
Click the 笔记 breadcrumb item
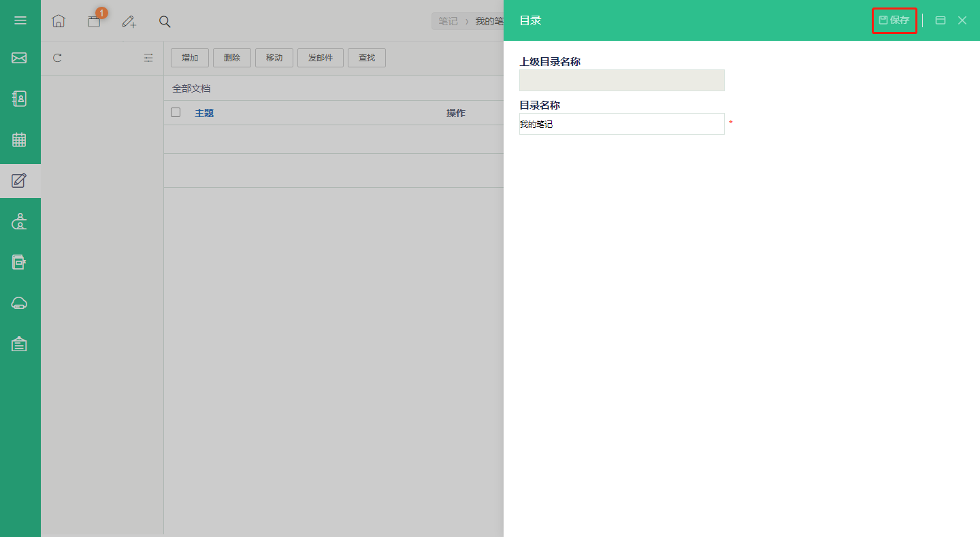point(448,21)
